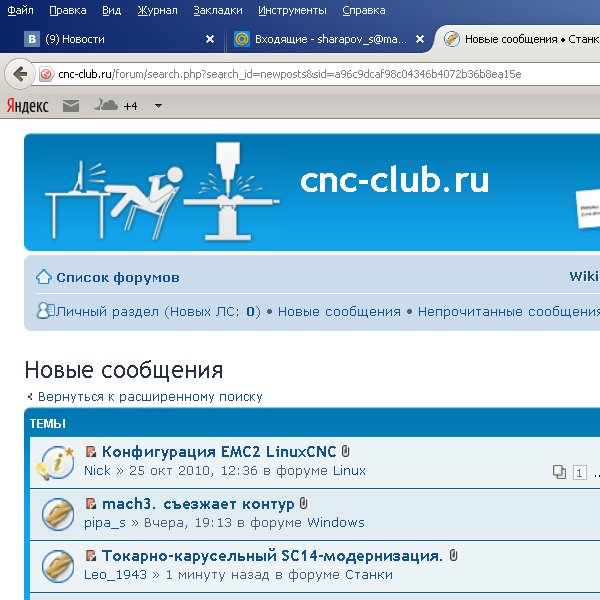600x600 pixels.
Task: Click favicon of Новые сообщения tab
Action: tap(452, 39)
